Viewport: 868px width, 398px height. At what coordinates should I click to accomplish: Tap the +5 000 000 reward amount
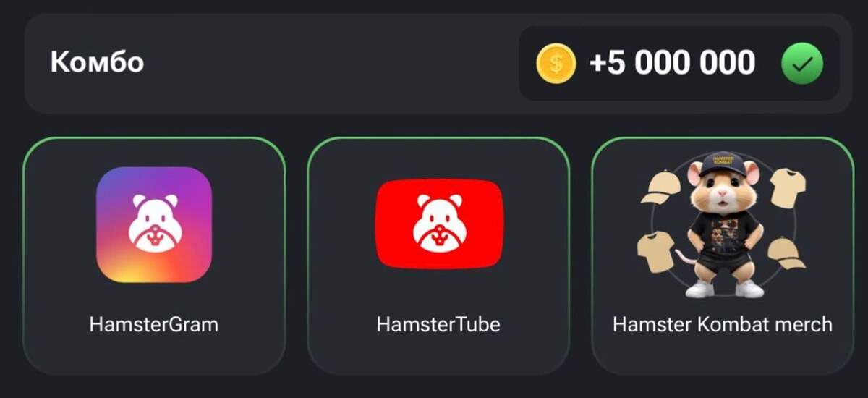click(673, 63)
